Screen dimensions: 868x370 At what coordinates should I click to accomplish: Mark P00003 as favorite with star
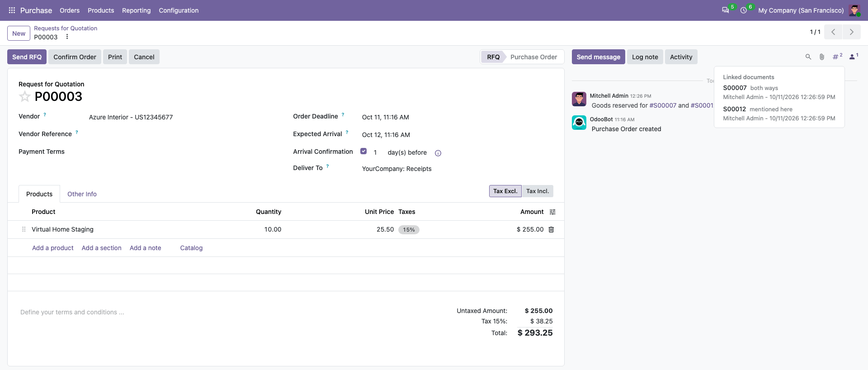tap(24, 96)
